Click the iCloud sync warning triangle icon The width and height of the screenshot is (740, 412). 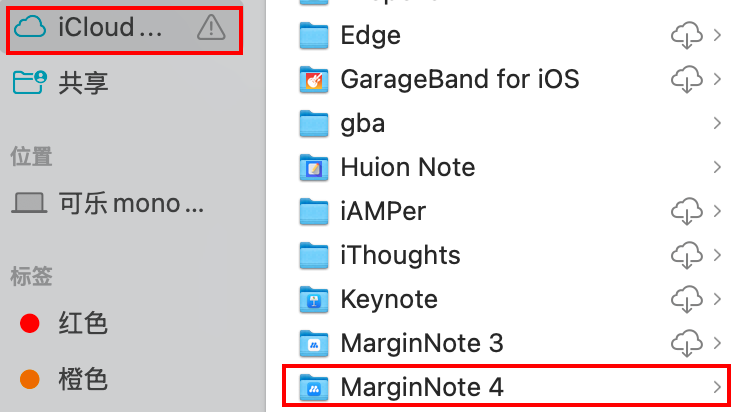[x=211, y=27]
